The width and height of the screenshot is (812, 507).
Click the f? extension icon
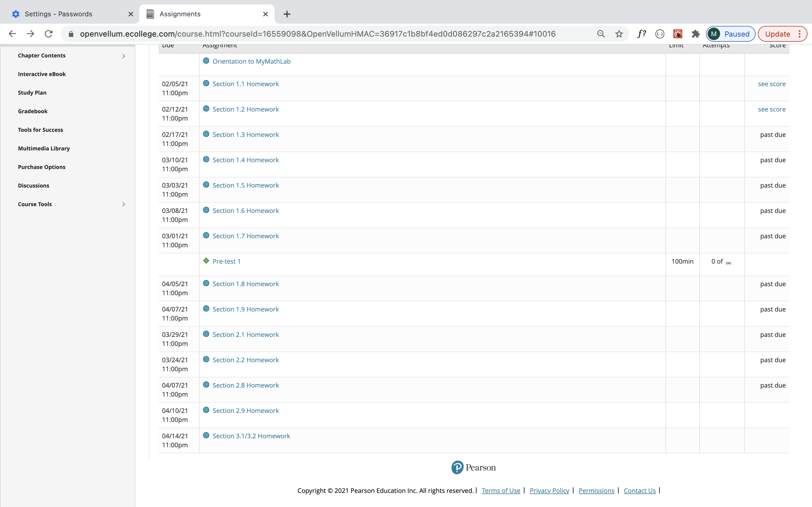coord(641,34)
